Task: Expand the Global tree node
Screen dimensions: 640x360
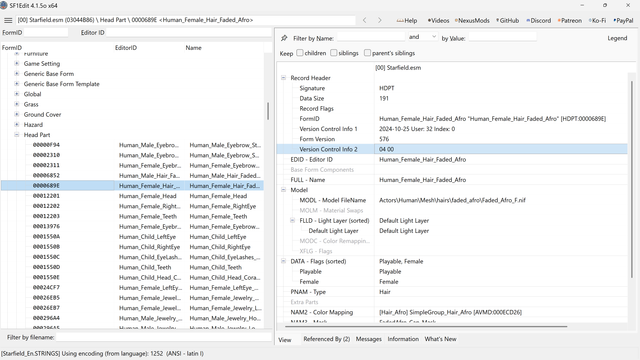Action: tap(17, 94)
